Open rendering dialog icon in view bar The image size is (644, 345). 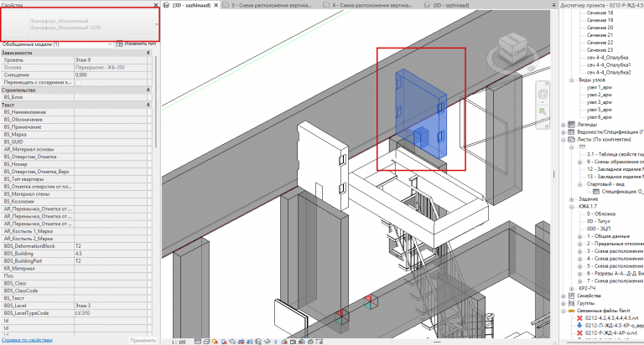coord(232,342)
